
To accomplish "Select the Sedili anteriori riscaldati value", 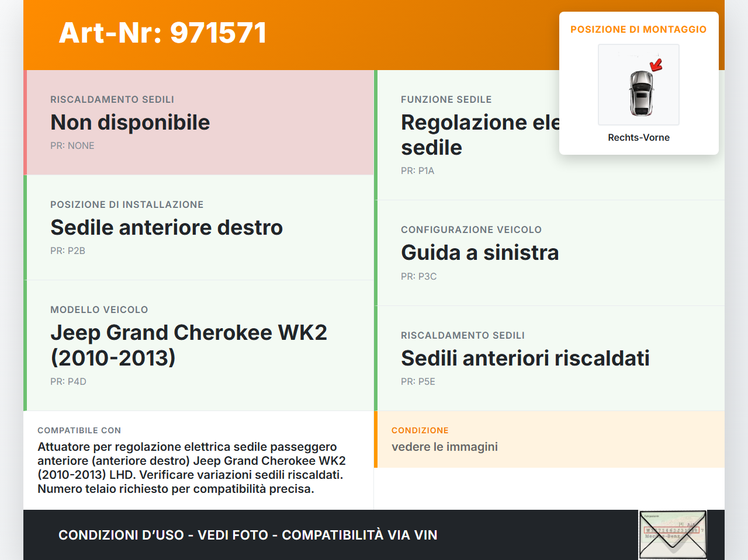I will [525, 358].
